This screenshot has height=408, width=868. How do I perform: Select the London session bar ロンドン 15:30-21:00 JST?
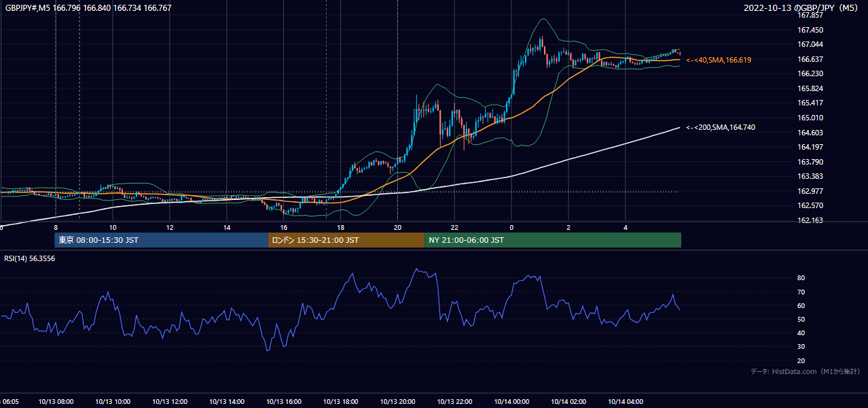tap(346, 240)
